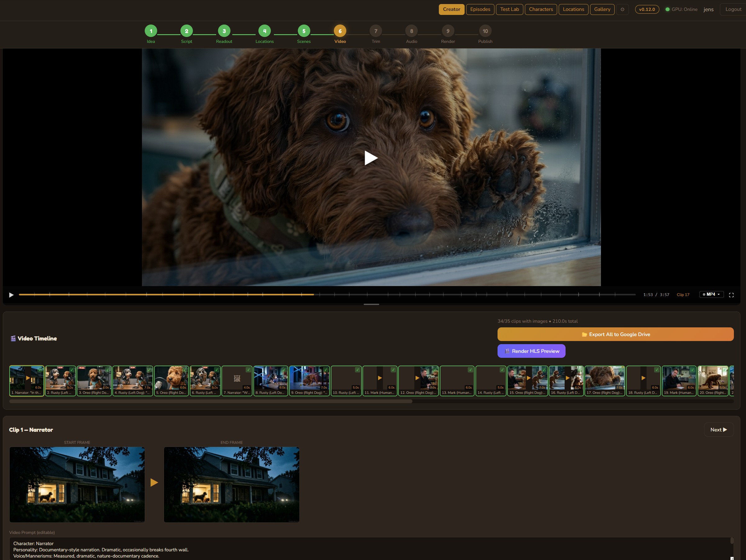Toggle the checkmark on clip 10 Rusty thumbnail
Screen dimensions: 746x560
(357, 370)
